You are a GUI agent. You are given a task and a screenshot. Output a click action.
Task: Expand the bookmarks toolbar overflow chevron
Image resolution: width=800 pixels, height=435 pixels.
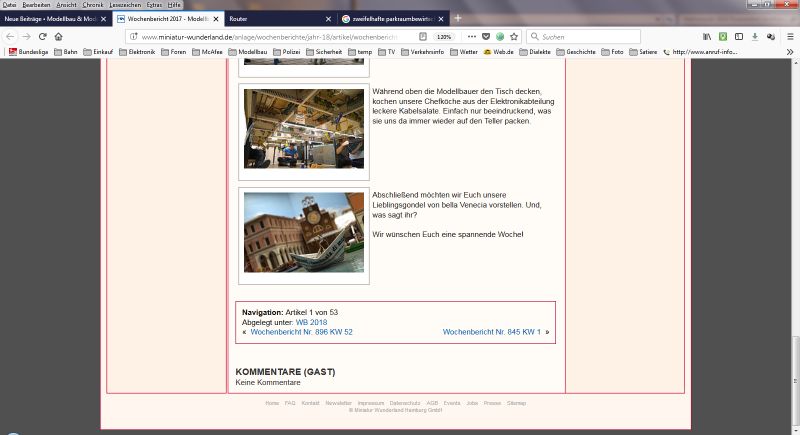(x=788, y=51)
